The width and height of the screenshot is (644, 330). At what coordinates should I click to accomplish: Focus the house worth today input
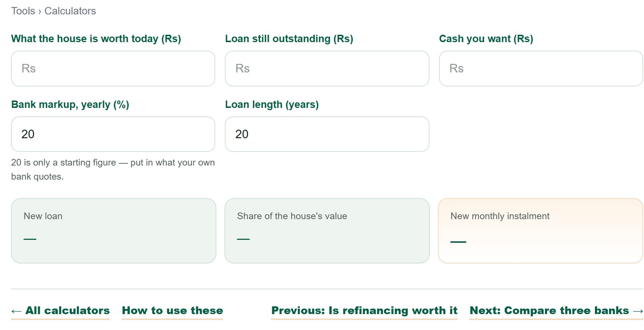point(113,68)
